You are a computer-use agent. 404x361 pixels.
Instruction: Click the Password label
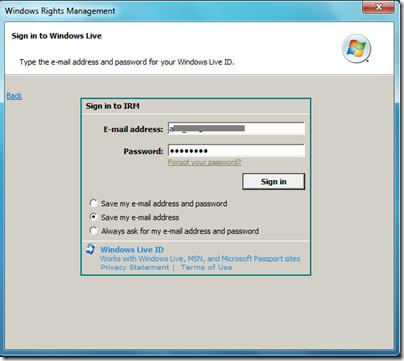(143, 151)
